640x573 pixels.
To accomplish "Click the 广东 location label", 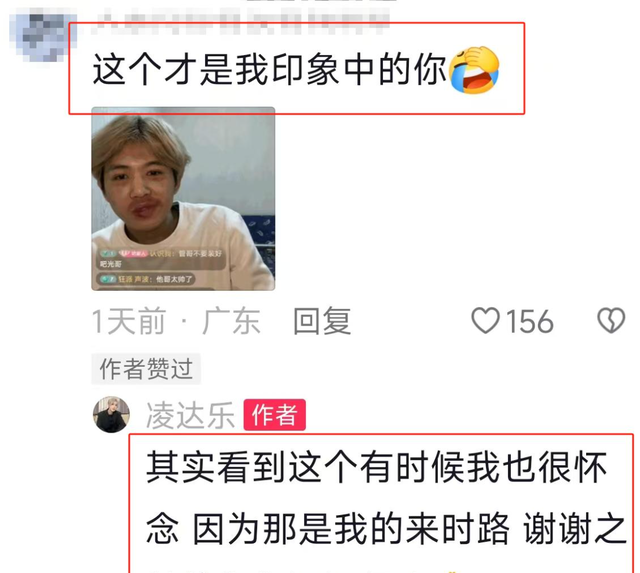I will (231, 322).
